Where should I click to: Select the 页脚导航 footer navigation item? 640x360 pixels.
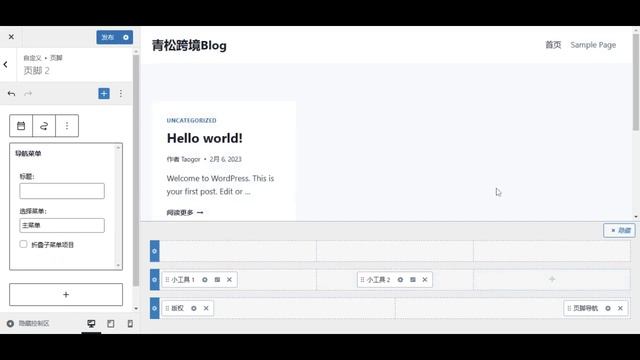(x=585, y=308)
